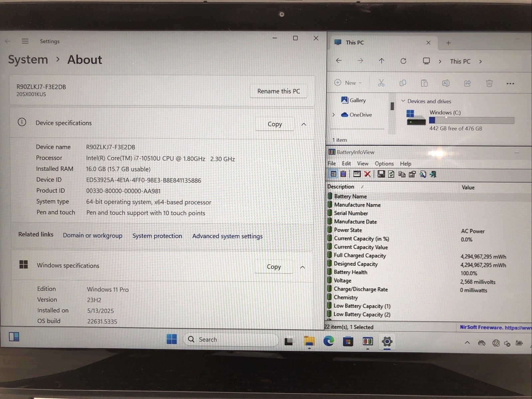The image size is (532, 399).
Task: Open the System protection link
Action: 157,236
